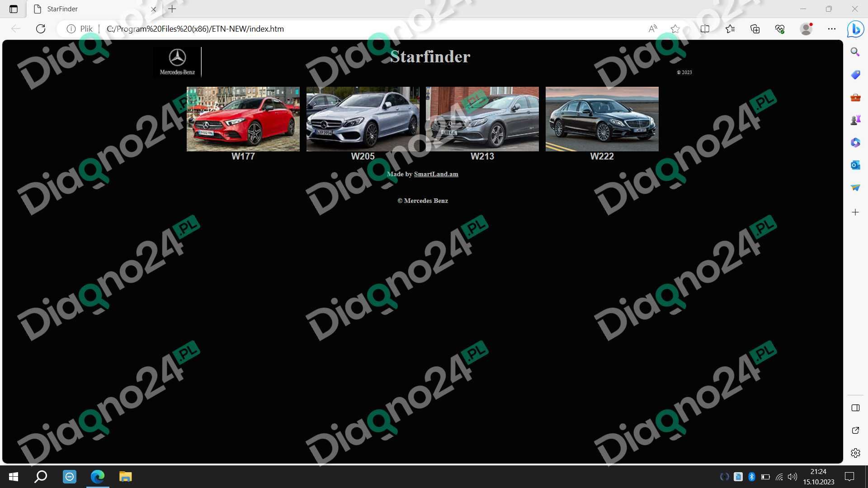Open the profile account icon
868x488 pixels.
(806, 29)
